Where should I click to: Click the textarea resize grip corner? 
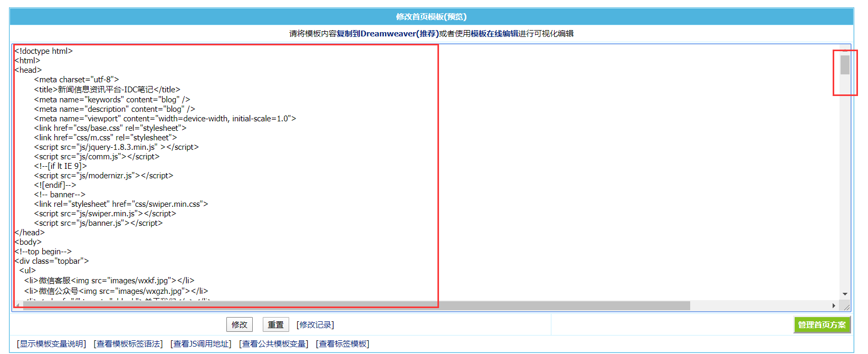tap(846, 307)
